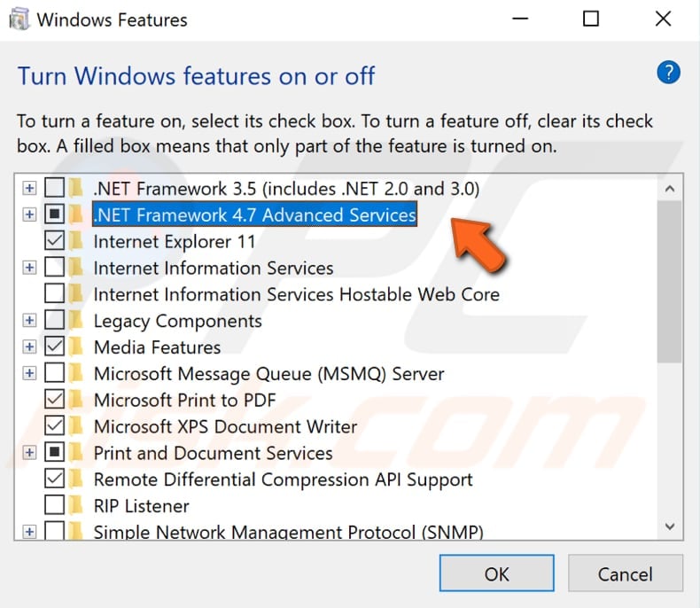This screenshot has height=608, width=700.
Task: Expand Microsoft Message Queue (MSMQ) Server node
Action: [29, 373]
